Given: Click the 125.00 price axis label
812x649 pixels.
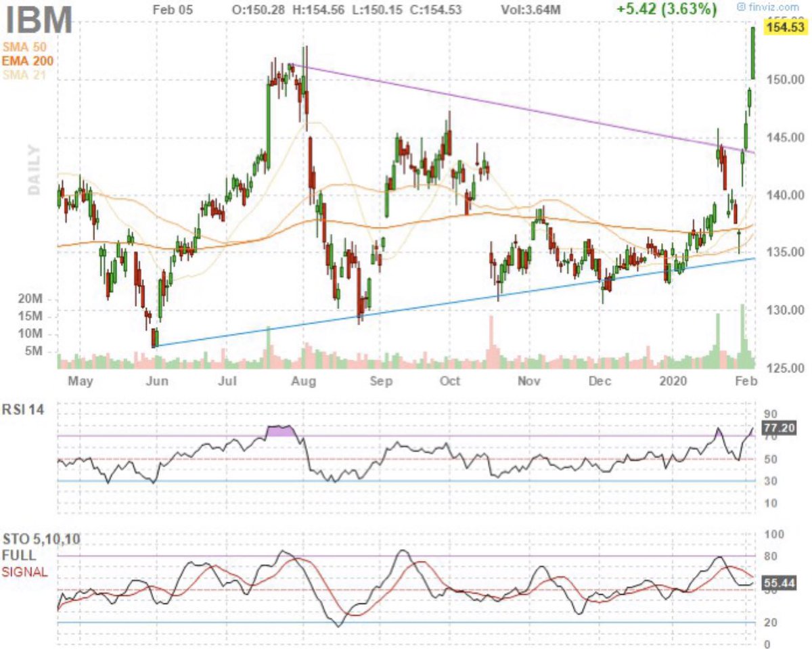Looking at the screenshot, I should click(784, 368).
